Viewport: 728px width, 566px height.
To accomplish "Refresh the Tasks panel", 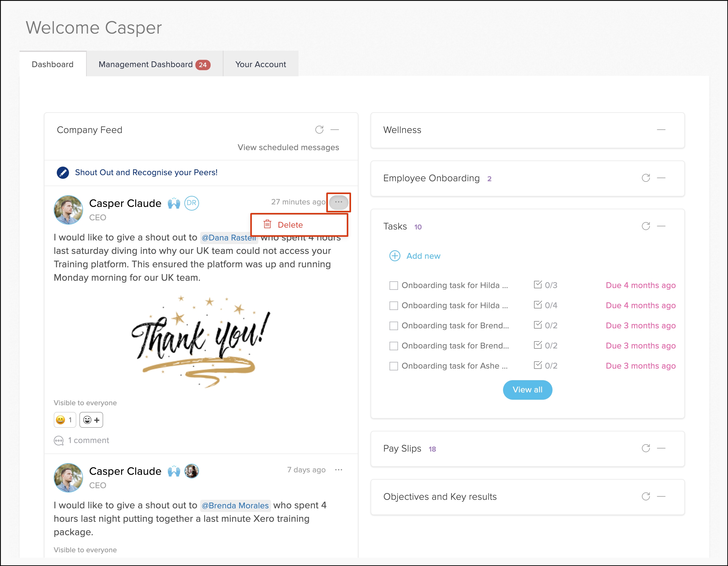I will coord(646,226).
